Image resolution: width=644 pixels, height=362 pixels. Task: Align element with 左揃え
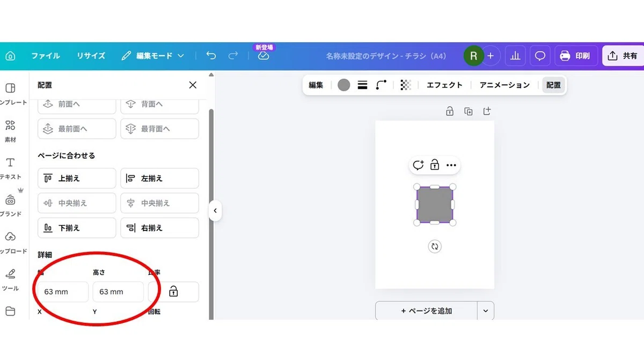coord(159,178)
